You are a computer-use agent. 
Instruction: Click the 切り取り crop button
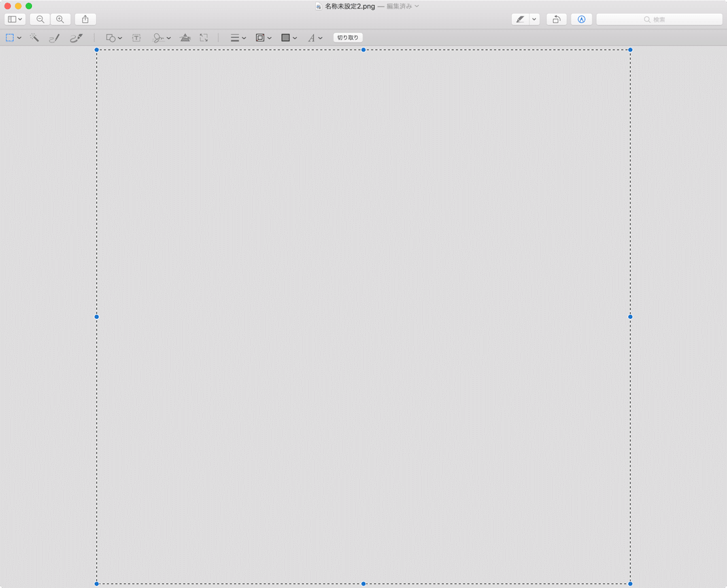pyautogui.click(x=348, y=37)
